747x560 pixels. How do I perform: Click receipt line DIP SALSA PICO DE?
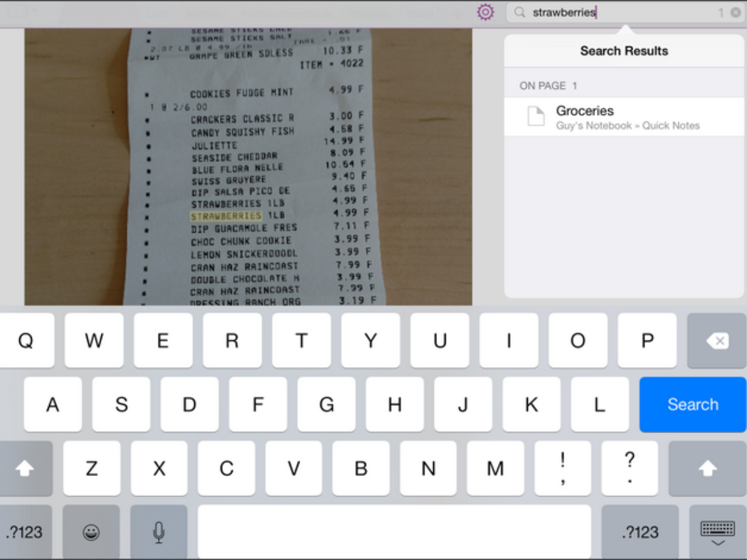(240, 192)
